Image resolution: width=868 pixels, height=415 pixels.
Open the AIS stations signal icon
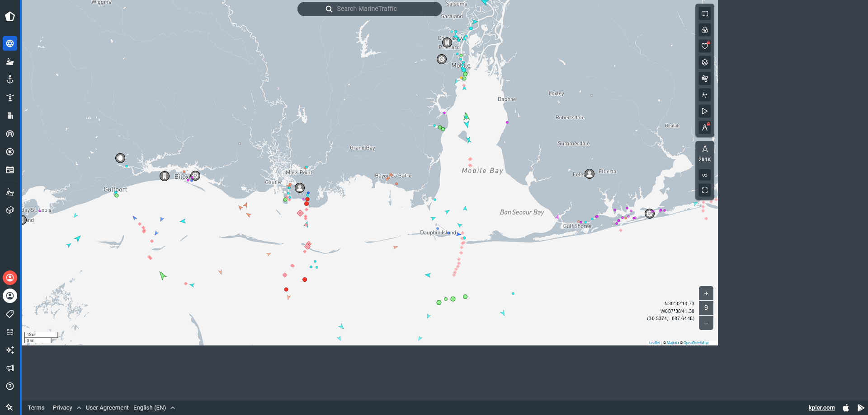(x=10, y=134)
